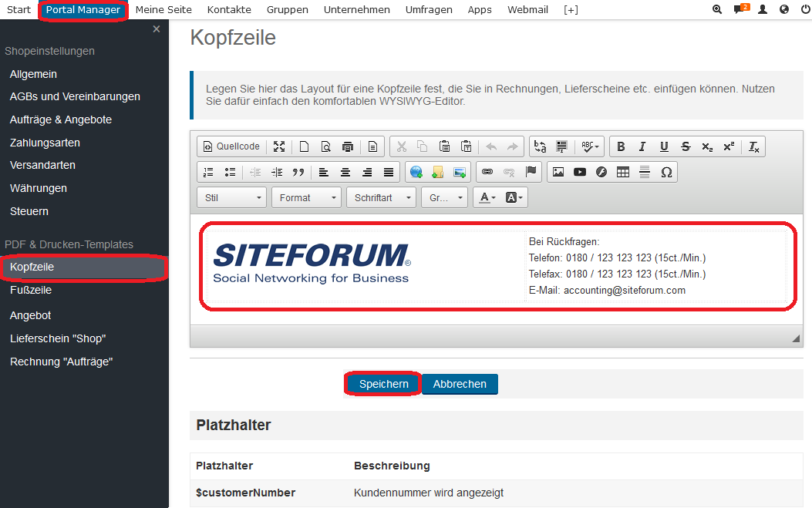
Task: Toggle superscript formatting
Action: coord(729,146)
